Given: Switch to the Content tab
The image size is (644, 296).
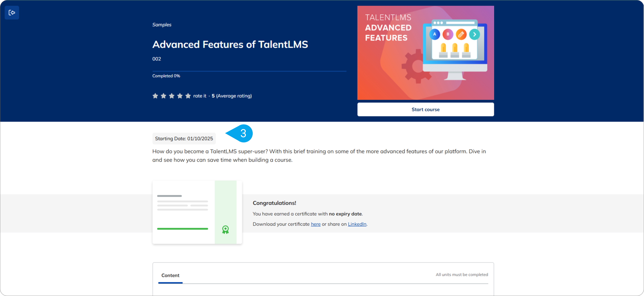Looking at the screenshot, I should click(170, 275).
